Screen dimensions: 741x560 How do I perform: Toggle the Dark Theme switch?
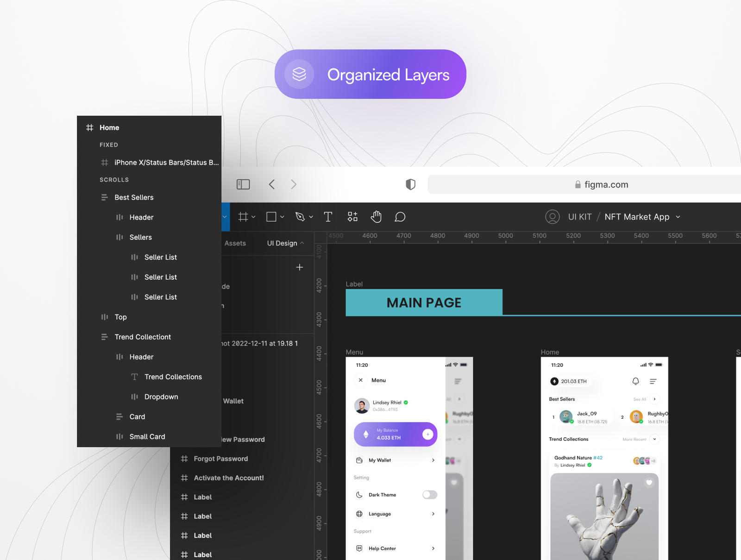point(429,495)
